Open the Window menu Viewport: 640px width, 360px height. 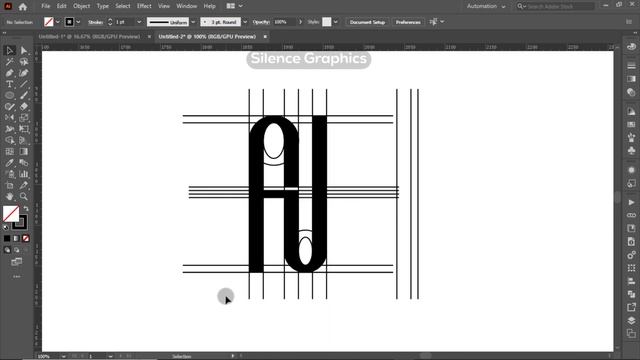tap(187, 6)
